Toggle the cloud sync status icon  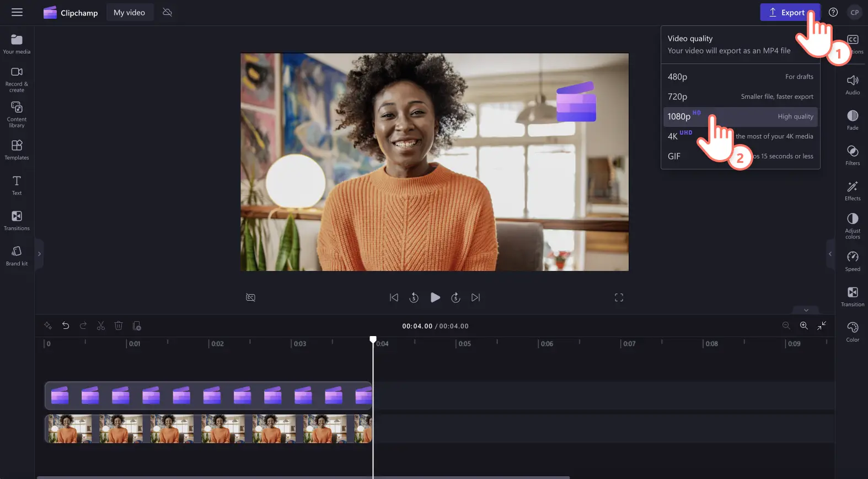(x=168, y=12)
